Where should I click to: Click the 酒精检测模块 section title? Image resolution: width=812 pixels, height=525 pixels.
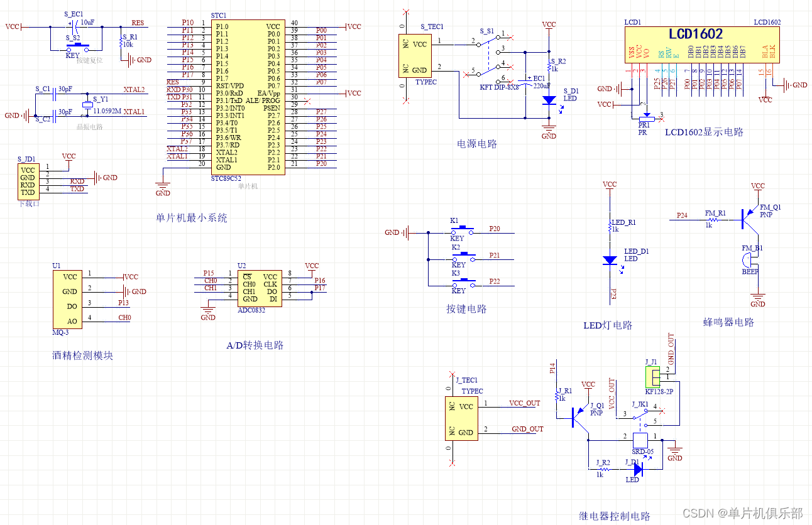[82, 355]
